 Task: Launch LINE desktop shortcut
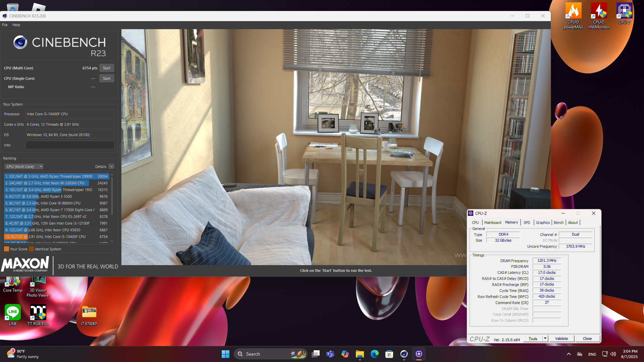(13, 315)
